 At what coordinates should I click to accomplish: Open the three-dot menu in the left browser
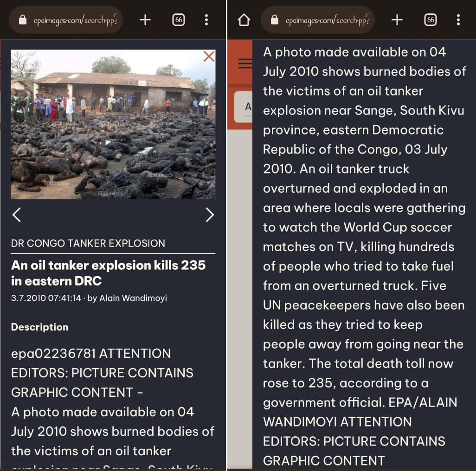[206, 20]
